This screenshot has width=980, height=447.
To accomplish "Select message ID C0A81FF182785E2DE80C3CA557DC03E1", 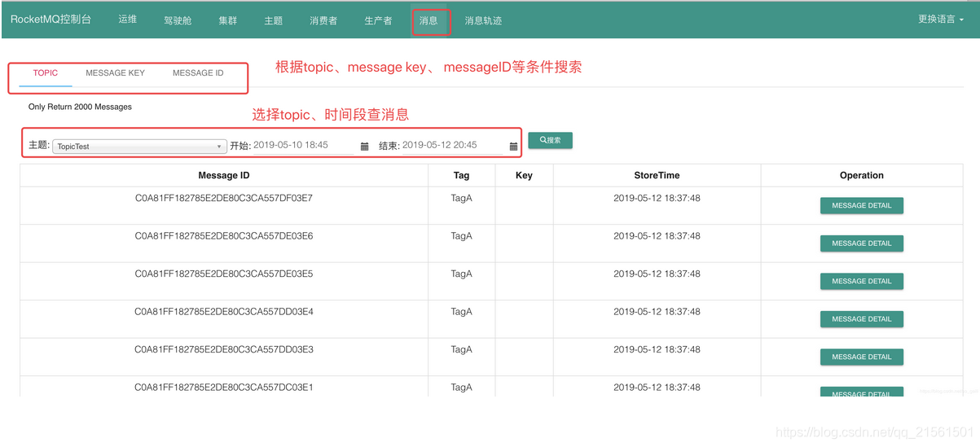I will (x=224, y=388).
